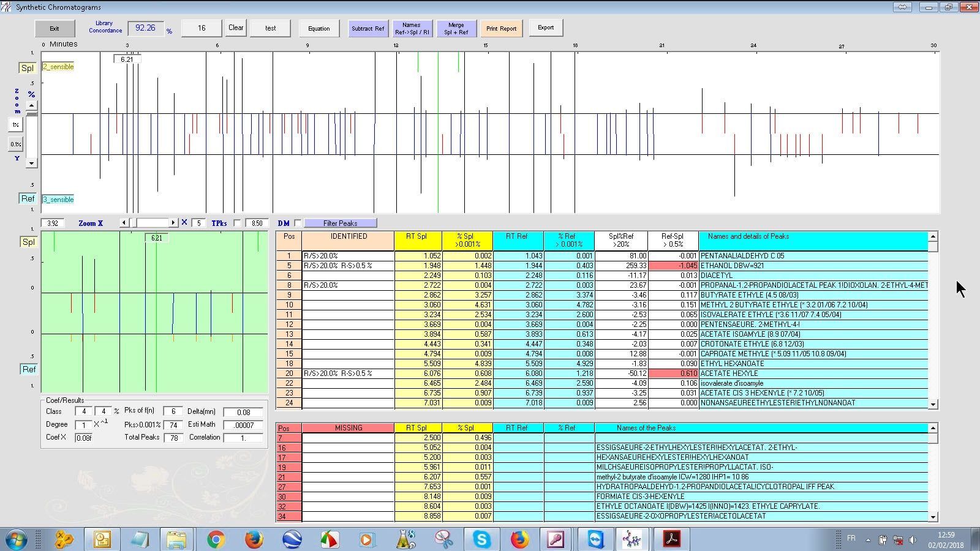The image size is (980, 551).
Task: Open Google Chrome from the taskbar
Action: click(215, 539)
